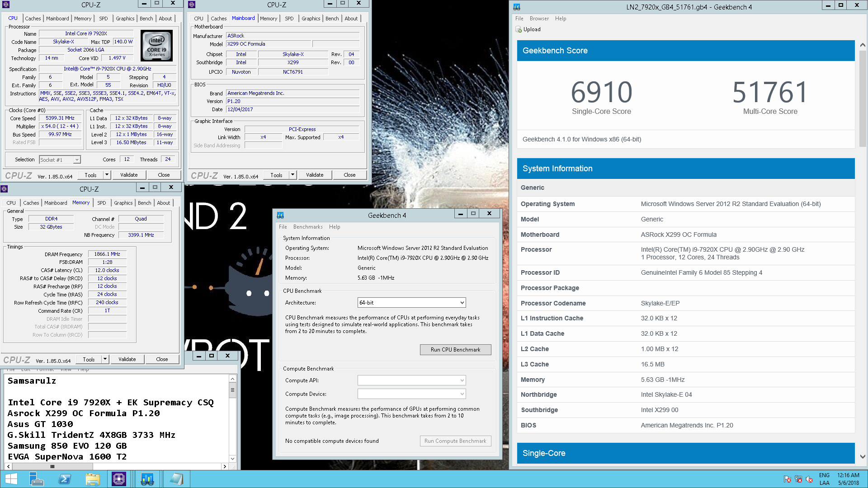Launch Server Manager from the taskbar
The height and width of the screenshot is (488, 868).
[36, 479]
